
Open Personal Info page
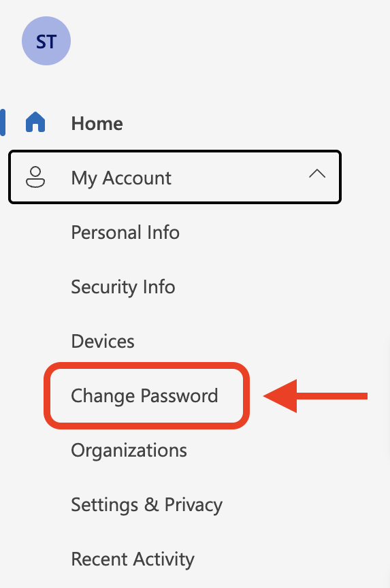point(125,233)
